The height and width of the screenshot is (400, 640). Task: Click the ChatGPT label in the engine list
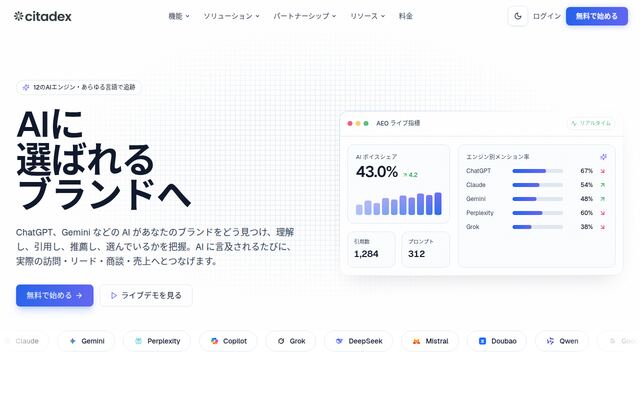click(x=478, y=171)
